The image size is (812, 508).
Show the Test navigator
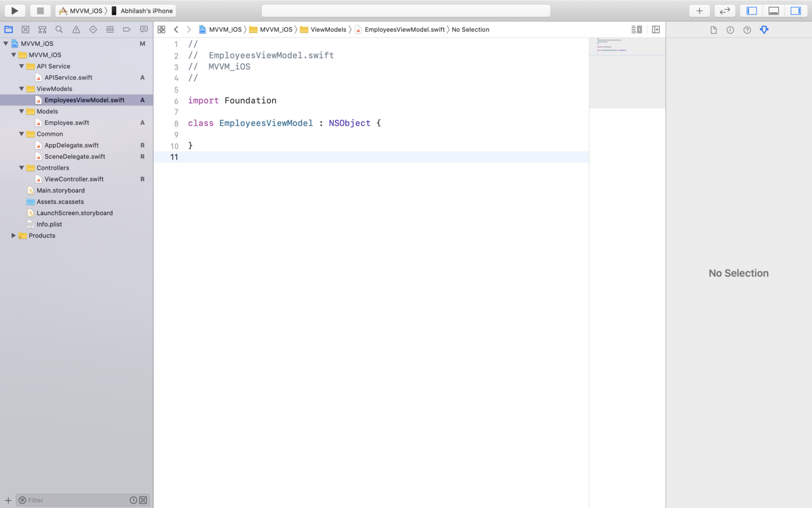(x=93, y=29)
